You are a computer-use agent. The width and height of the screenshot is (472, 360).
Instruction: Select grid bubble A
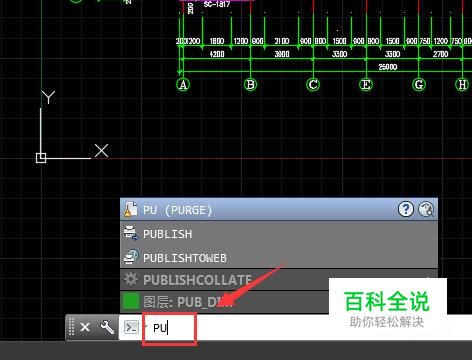[183, 85]
